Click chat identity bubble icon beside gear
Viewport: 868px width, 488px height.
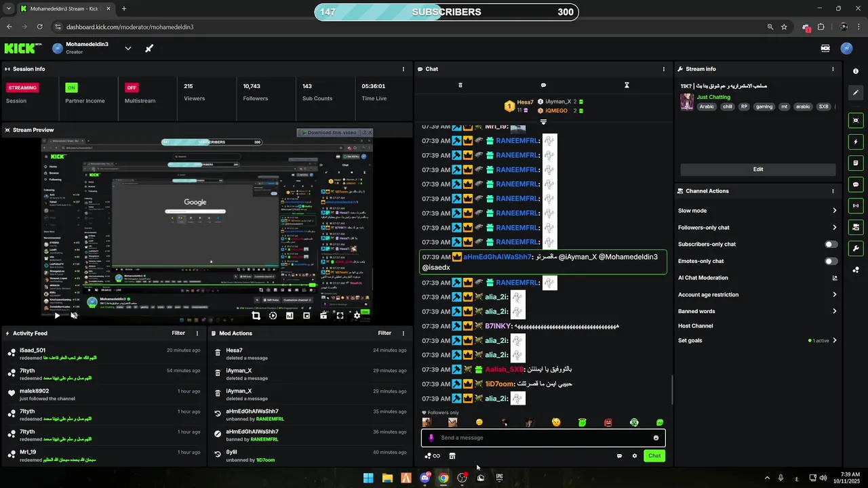[x=619, y=456]
